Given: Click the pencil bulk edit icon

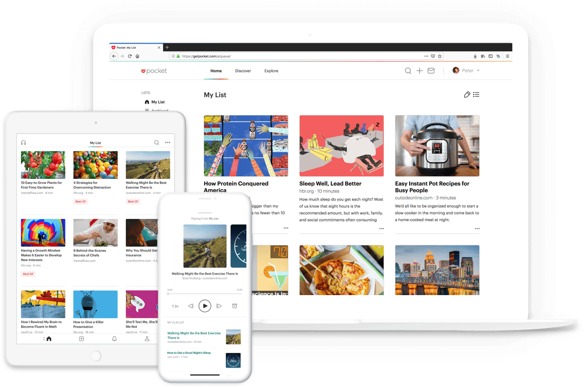Looking at the screenshot, I should 467,95.
